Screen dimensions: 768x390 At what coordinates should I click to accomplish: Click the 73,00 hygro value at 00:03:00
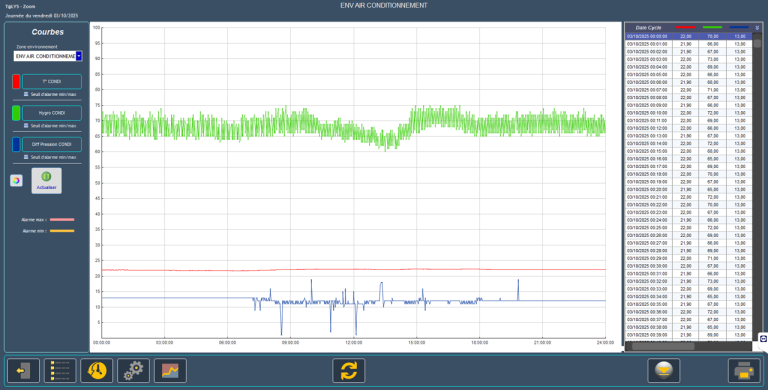point(713,59)
